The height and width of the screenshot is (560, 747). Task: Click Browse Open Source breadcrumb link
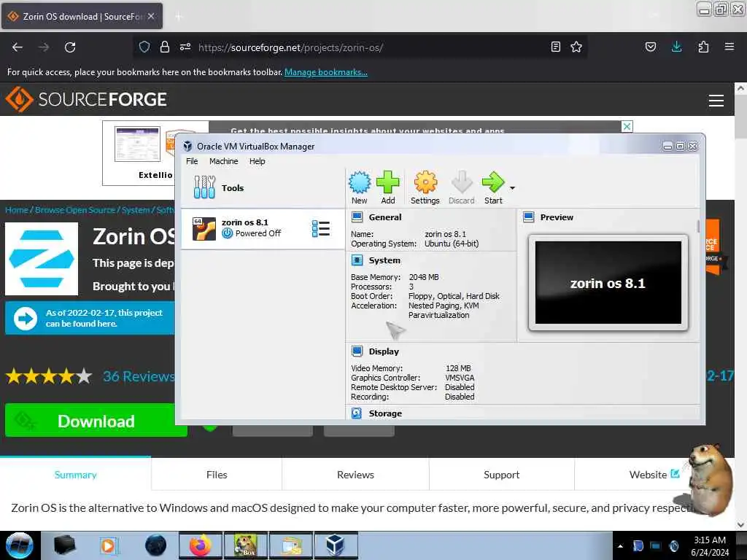coord(75,210)
